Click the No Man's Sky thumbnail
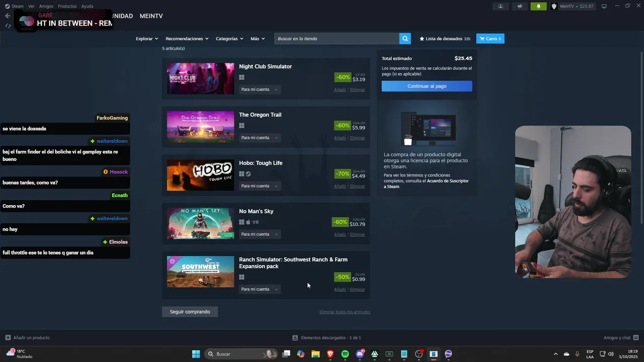This screenshot has width=644, height=362. click(200, 223)
